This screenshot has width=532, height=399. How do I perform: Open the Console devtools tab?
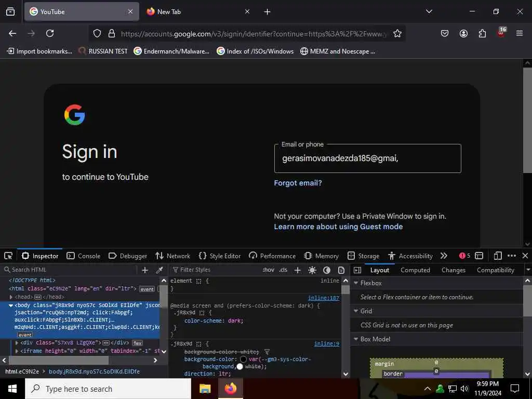coord(84,256)
